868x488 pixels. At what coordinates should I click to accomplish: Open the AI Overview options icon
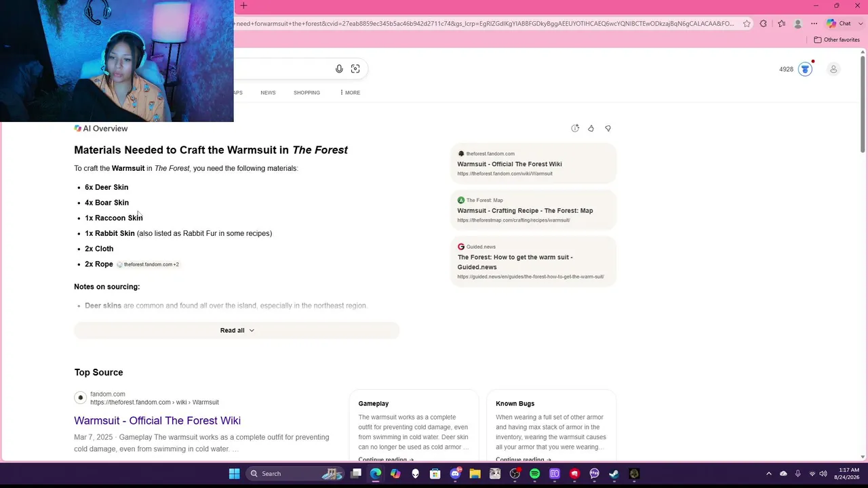click(x=575, y=129)
